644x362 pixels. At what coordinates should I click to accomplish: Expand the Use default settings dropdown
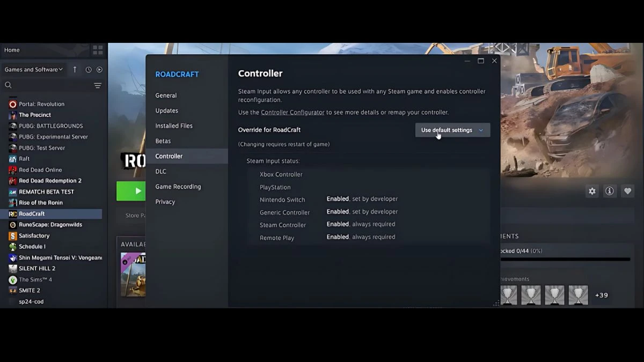click(x=452, y=130)
